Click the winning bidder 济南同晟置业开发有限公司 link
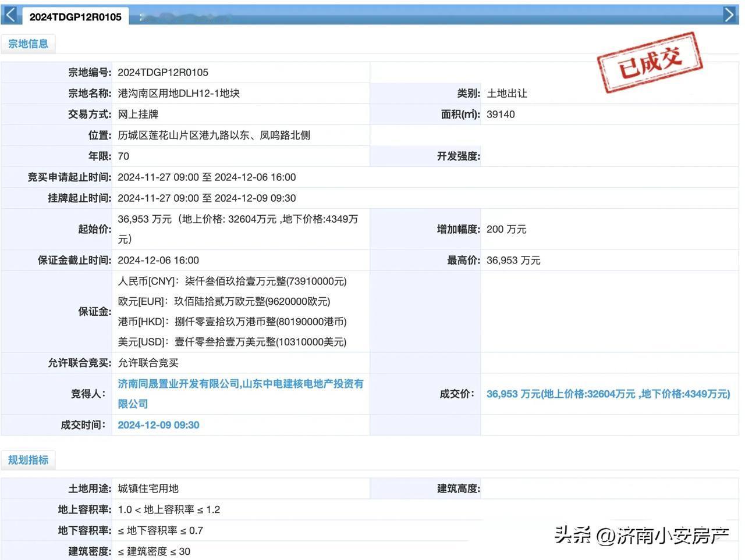Viewport: 745px width, 560px height. 240,394
